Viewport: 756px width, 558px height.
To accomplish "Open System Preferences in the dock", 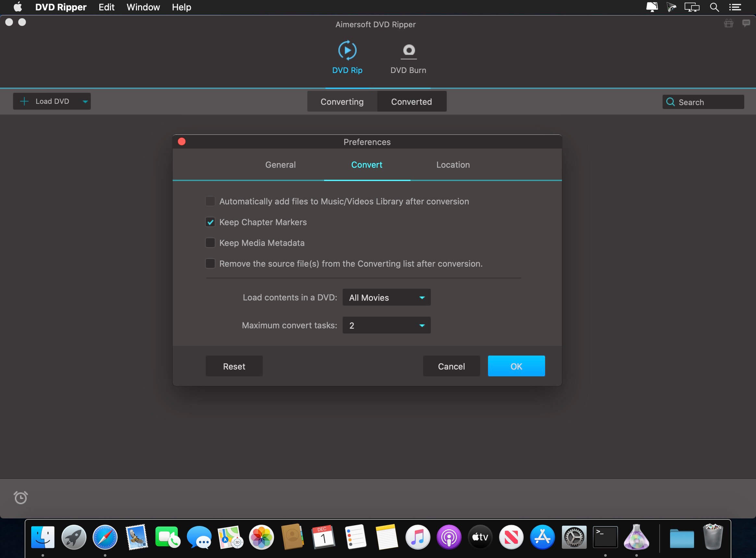I will (574, 537).
